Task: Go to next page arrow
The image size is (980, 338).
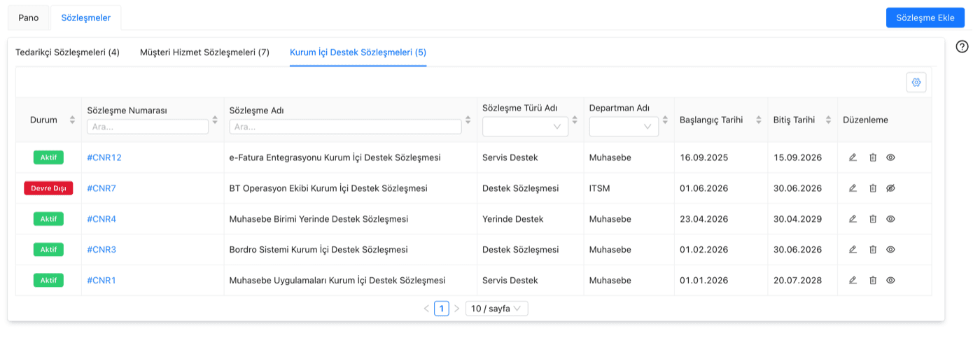Action: tap(456, 309)
